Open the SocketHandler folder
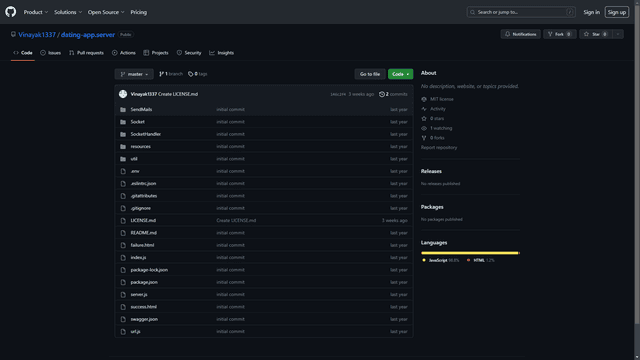This screenshot has height=360, width=640. pyautogui.click(x=146, y=134)
